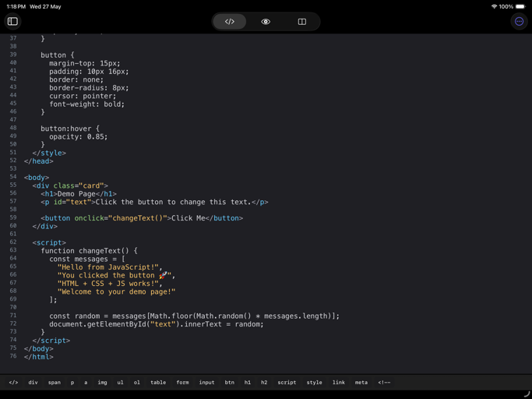Insert h1 tag snippet

click(x=248, y=383)
